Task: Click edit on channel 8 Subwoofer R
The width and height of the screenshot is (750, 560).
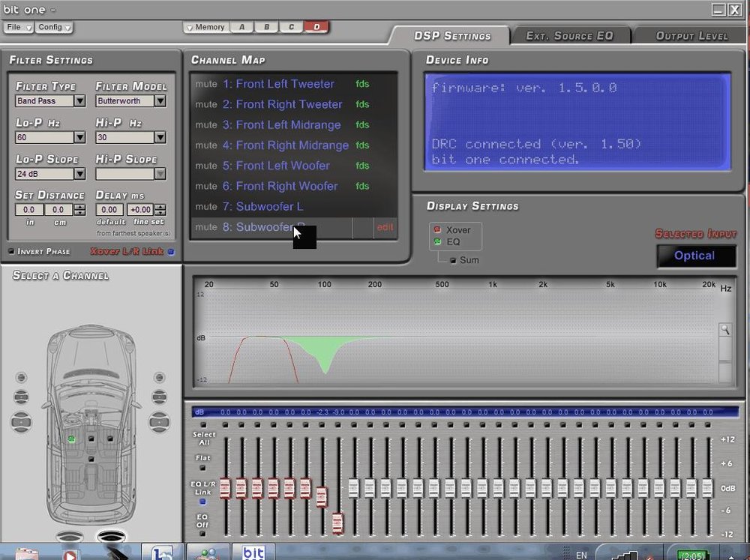Action: (385, 227)
